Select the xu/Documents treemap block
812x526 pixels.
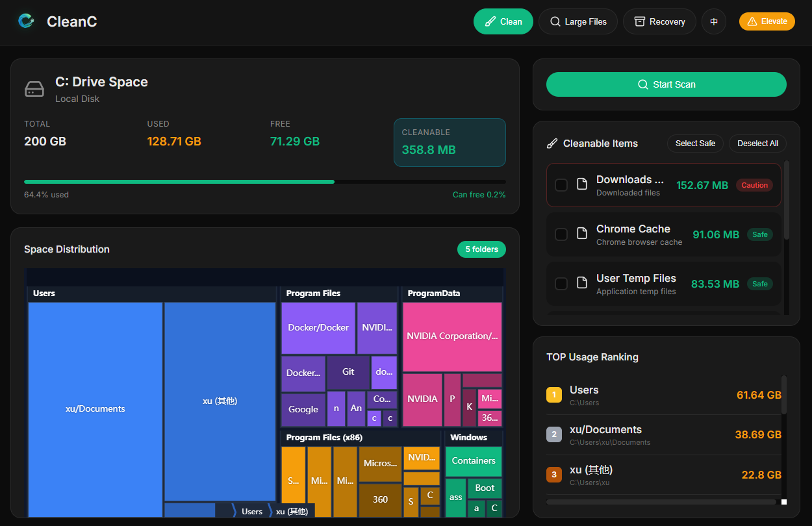pos(95,408)
